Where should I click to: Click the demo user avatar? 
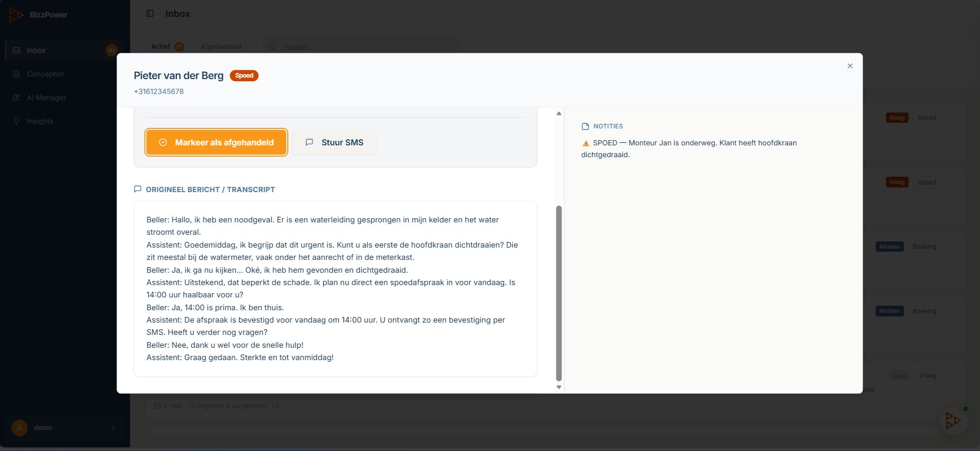pyautogui.click(x=20, y=427)
